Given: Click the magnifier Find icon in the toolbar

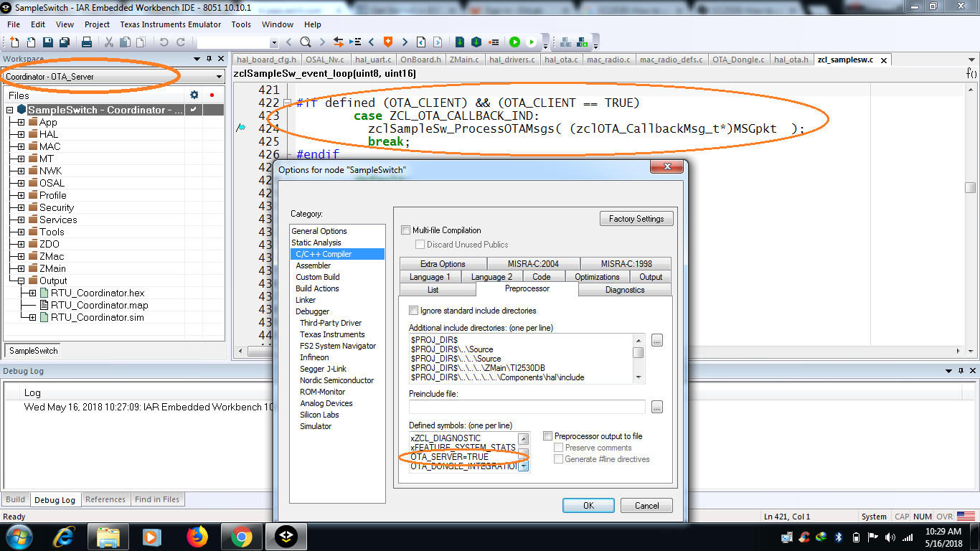Looking at the screenshot, I should [x=305, y=42].
